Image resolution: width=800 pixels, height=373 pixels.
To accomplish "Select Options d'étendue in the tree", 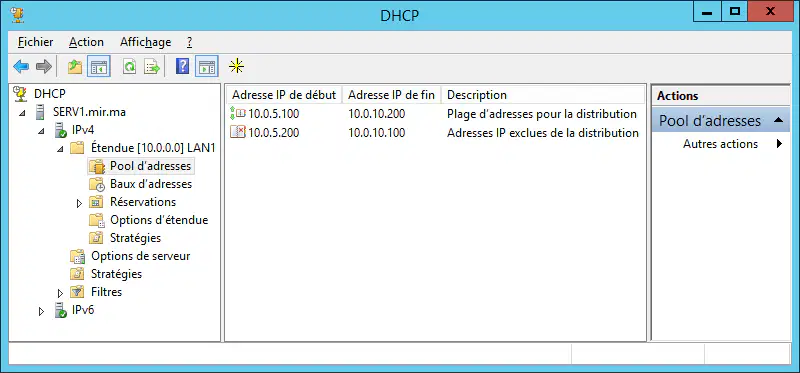I will coord(159,220).
